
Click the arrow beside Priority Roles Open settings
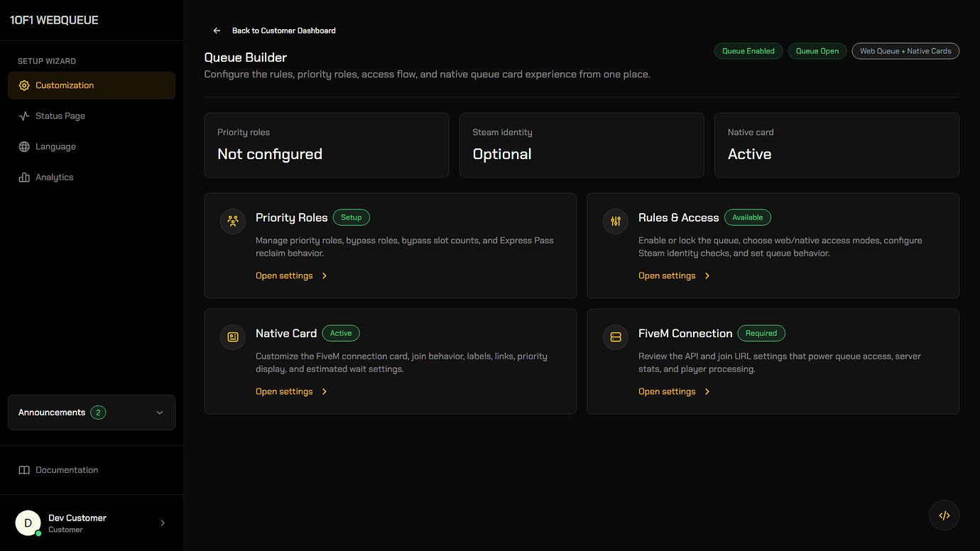click(325, 275)
